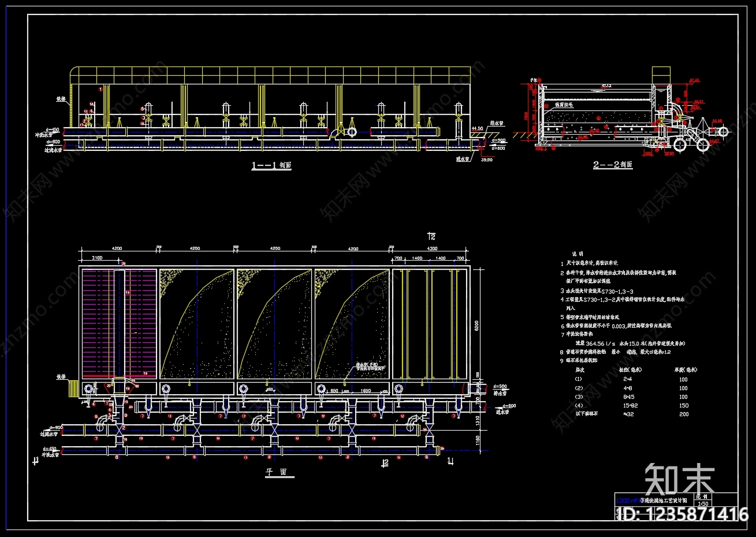The height and width of the screenshot is (537, 756).
Task: Select the "说明" notes heading
Action: tap(577, 254)
